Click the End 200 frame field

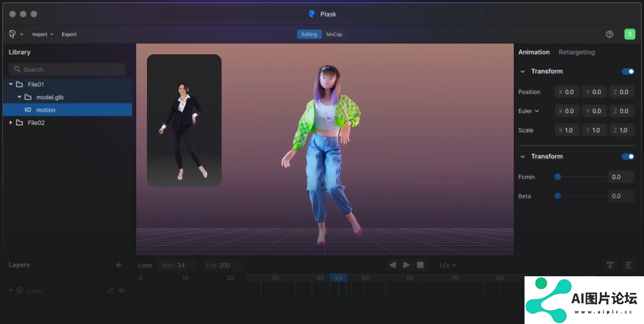point(222,266)
